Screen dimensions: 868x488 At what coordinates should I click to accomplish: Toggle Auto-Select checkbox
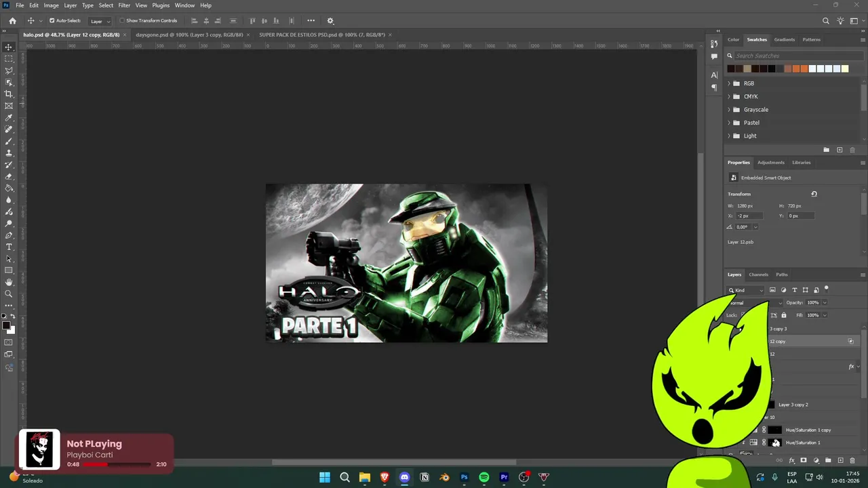[52, 21]
